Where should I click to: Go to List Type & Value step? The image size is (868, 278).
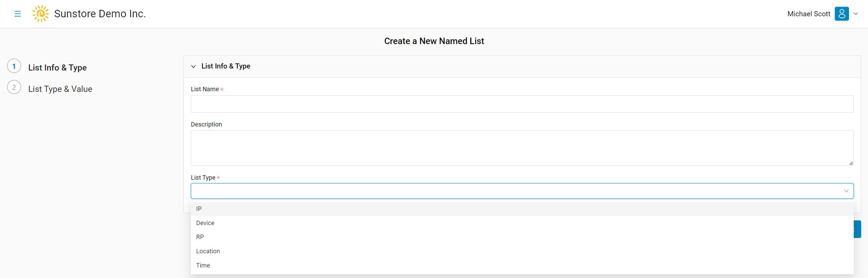(60, 89)
